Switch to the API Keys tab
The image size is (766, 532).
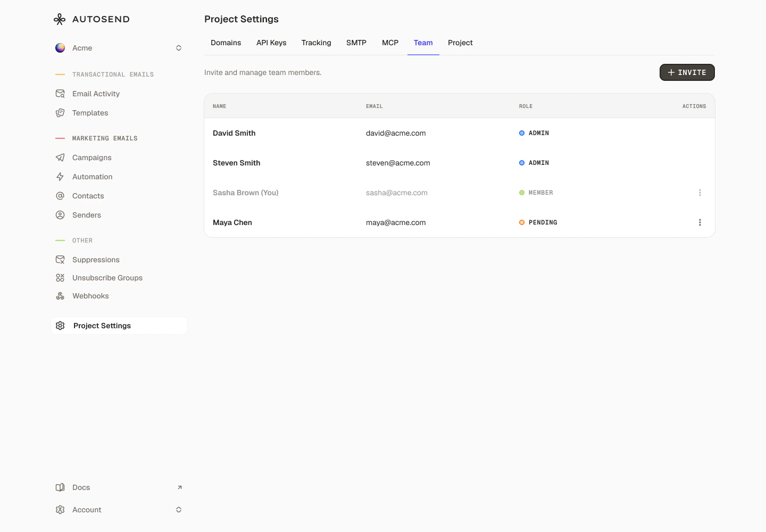[x=271, y=43]
